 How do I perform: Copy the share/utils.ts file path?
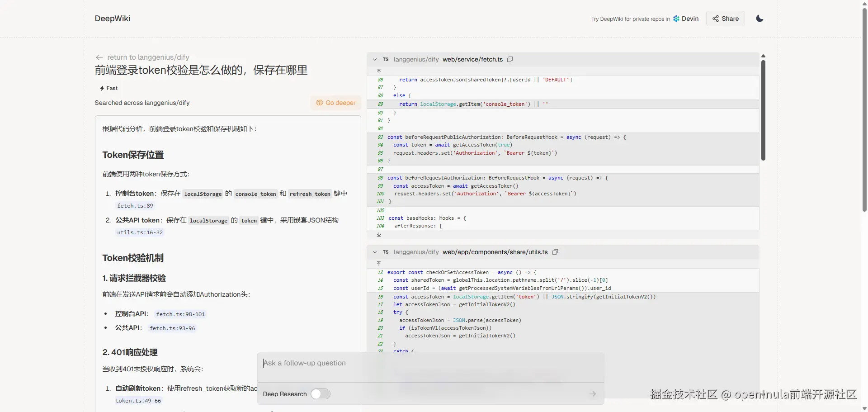(x=555, y=252)
